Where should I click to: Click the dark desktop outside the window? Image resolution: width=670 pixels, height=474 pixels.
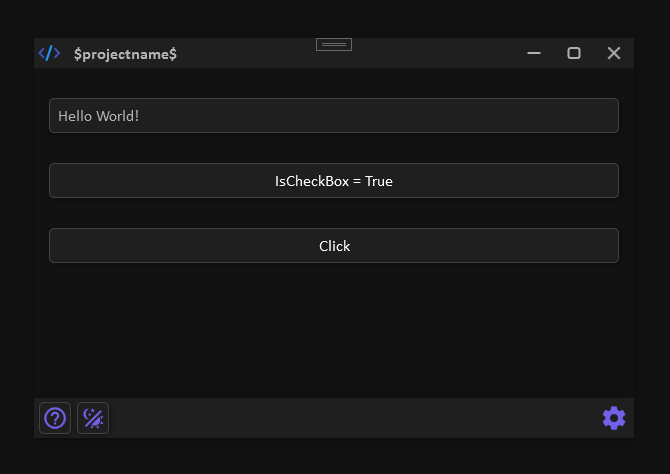[x=334, y=458]
